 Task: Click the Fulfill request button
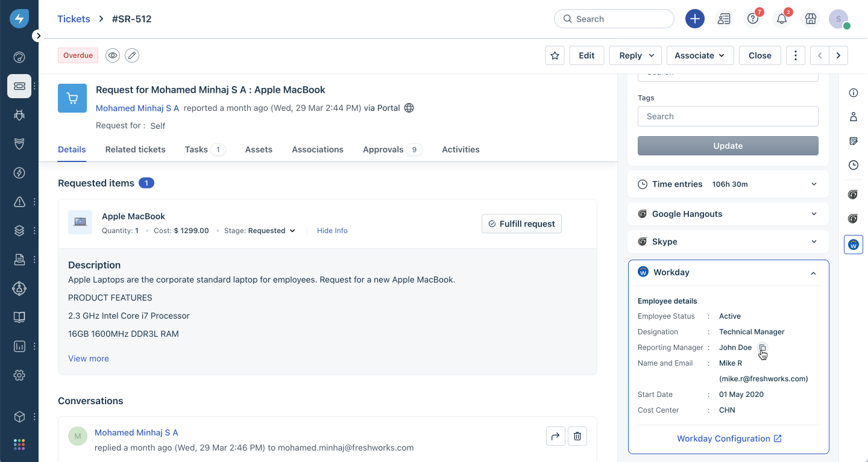[521, 223]
